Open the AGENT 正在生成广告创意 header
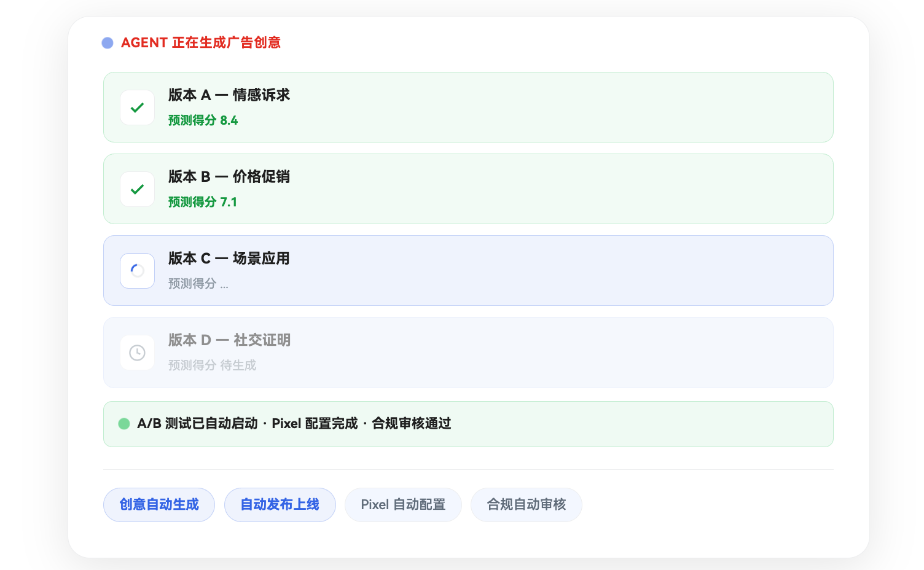Viewport: 924px width, 570px height. click(x=201, y=42)
